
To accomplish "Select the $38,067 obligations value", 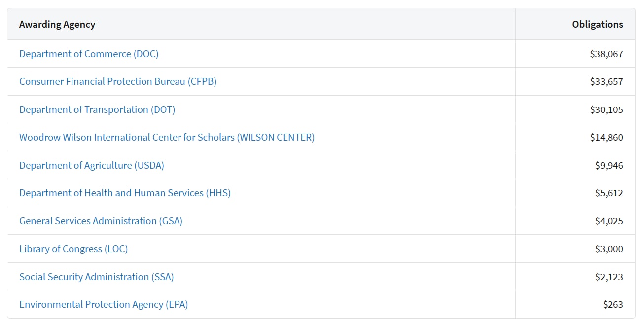I will (607, 54).
